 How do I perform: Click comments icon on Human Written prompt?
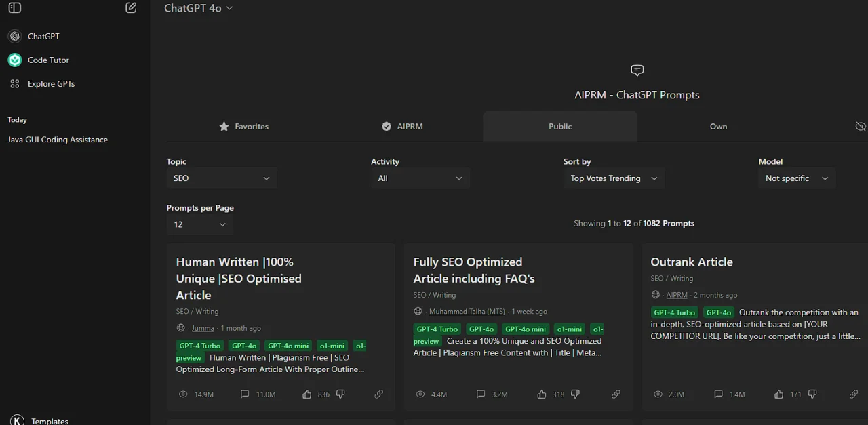point(245,394)
